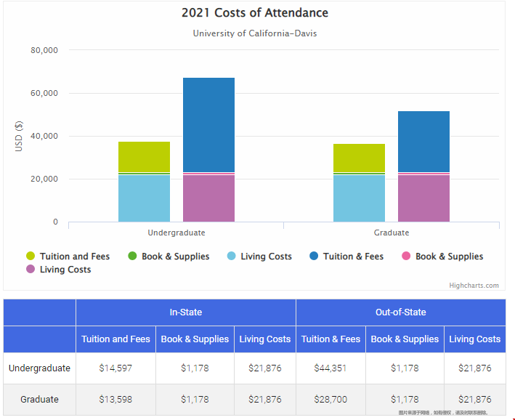The image size is (515, 420).
Task: Click the Undergraduate table row header
Action: tap(39, 368)
